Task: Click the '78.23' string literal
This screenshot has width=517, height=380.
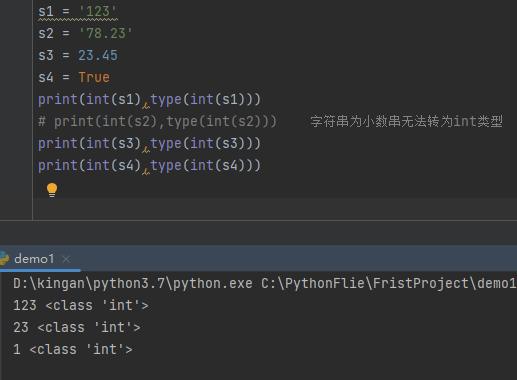Action: coord(106,34)
